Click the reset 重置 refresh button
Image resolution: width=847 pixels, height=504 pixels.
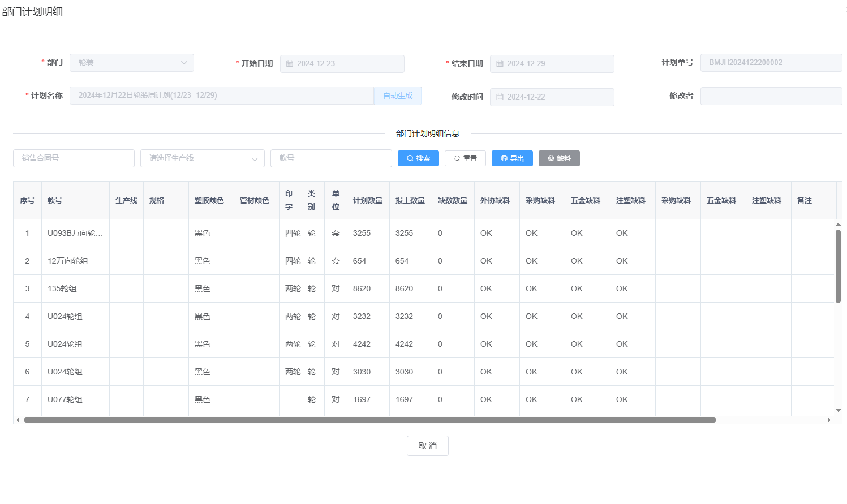pyautogui.click(x=465, y=158)
